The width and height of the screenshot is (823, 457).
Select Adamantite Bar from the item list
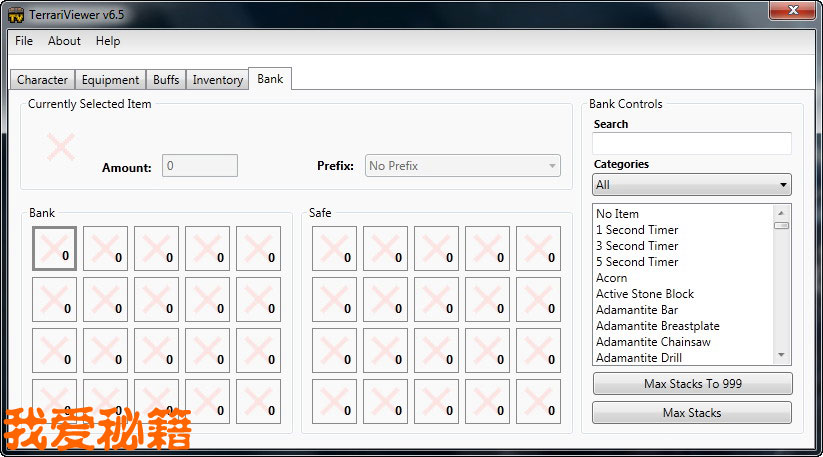[636, 310]
